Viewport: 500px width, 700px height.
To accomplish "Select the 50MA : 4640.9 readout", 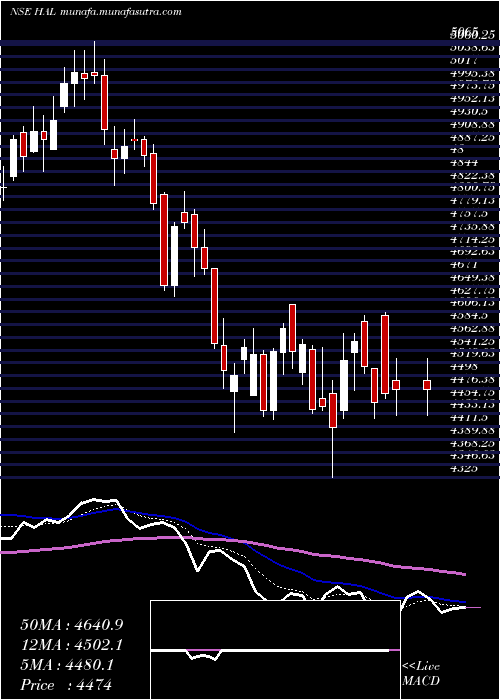I will point(72,625).
